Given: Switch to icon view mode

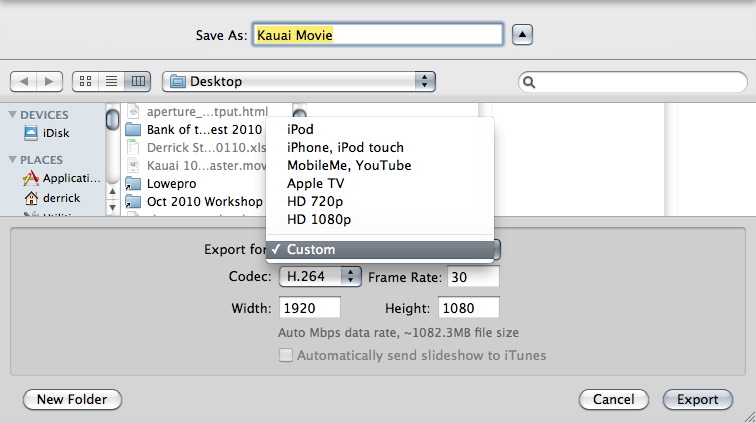Looking at the screenshot, I should tap(86, 81).
